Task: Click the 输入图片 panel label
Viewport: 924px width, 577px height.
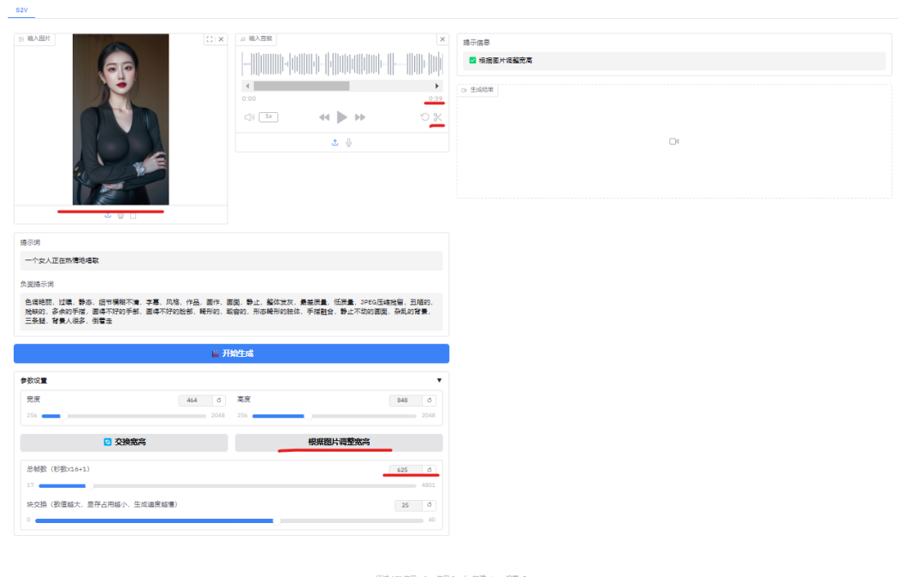Action: pos(35,39)
